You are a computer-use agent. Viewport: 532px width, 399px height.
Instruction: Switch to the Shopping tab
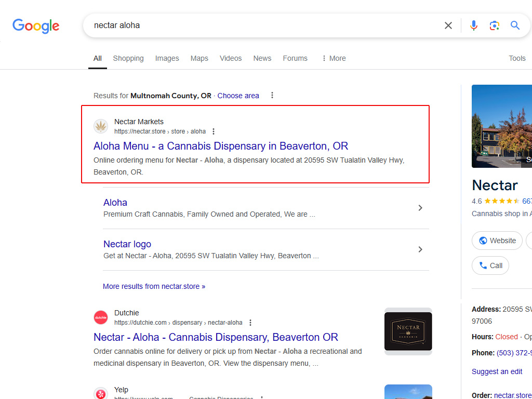(128, 58)
